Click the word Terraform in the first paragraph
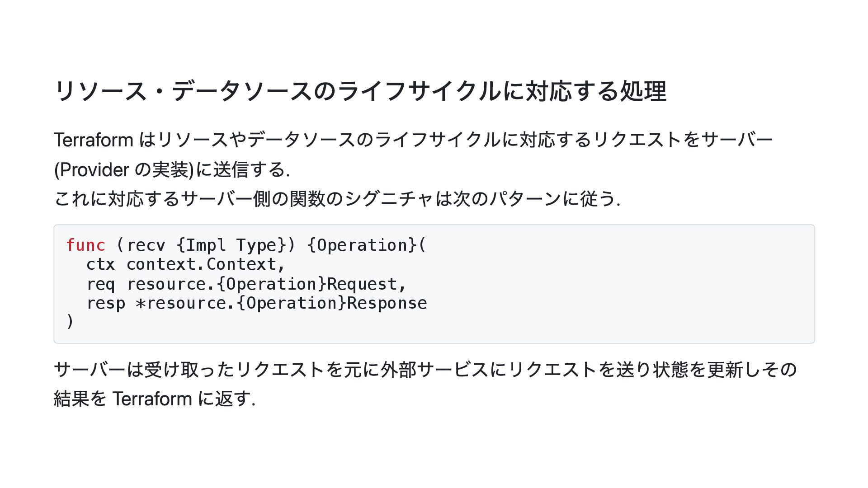The height and width of the screenshot is (488, 868). [94, 140]
